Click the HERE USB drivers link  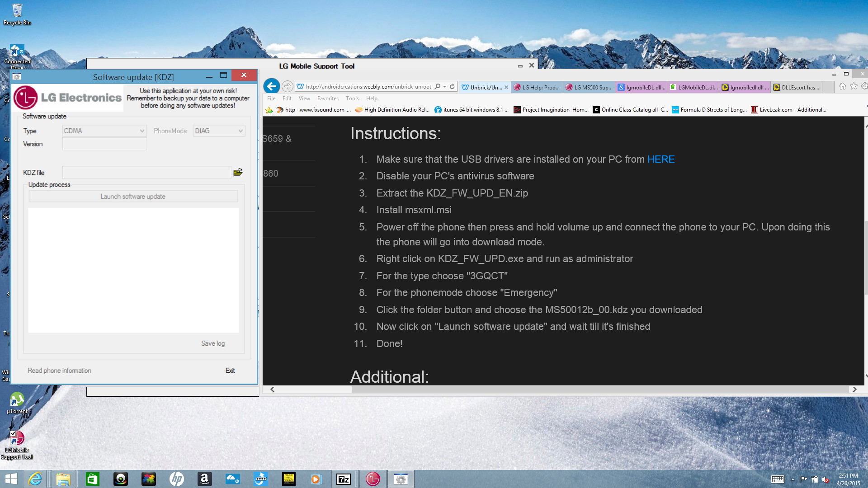coord(660,160)
